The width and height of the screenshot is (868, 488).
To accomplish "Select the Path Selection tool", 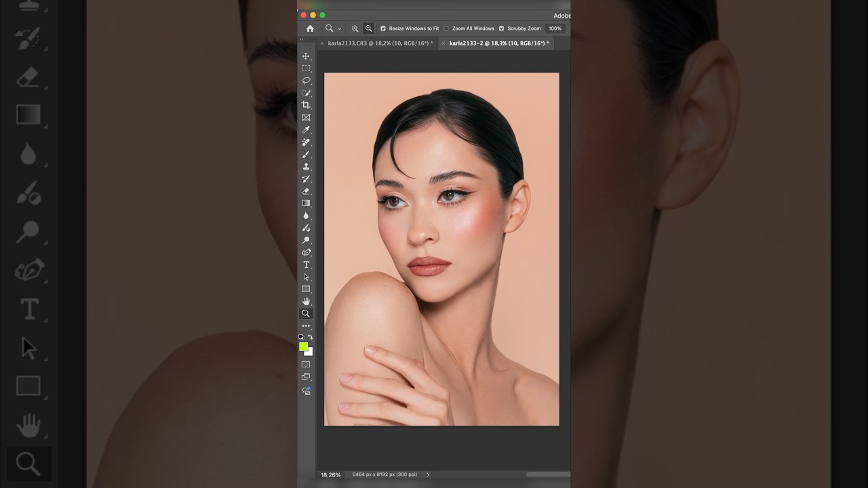I will (306, 277).
